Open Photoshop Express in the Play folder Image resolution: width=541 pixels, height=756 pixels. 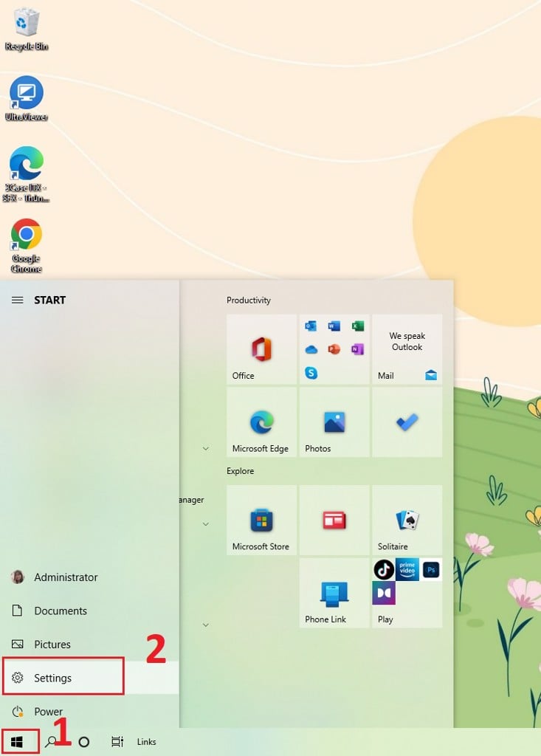tap(430, 569)
